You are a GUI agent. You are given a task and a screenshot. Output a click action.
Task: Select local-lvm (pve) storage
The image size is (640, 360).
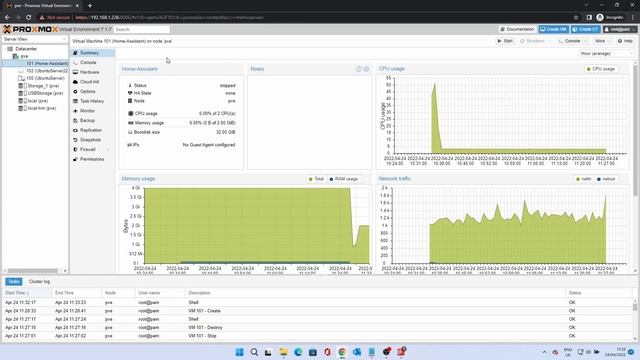pyautogui.click(x=42, y=109)
